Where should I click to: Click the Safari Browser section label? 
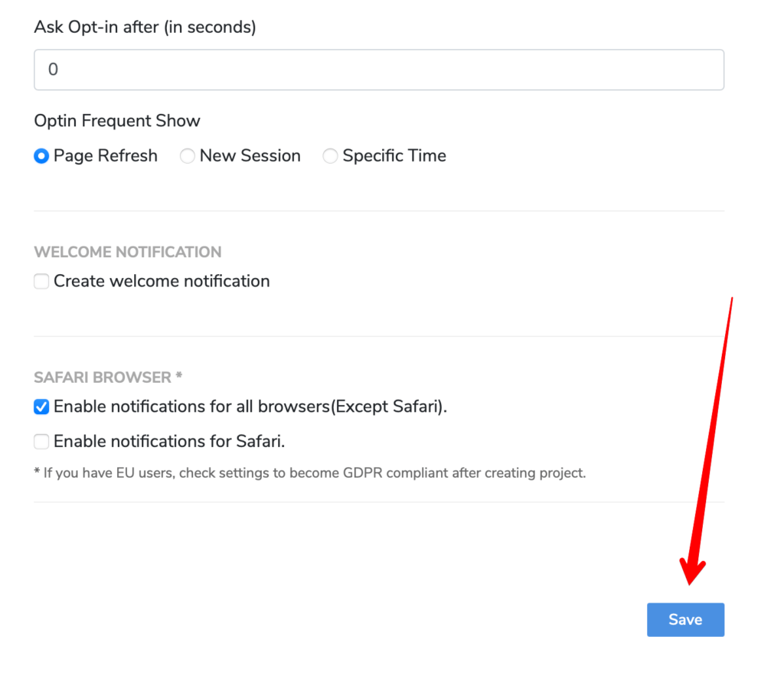(106, 377)
